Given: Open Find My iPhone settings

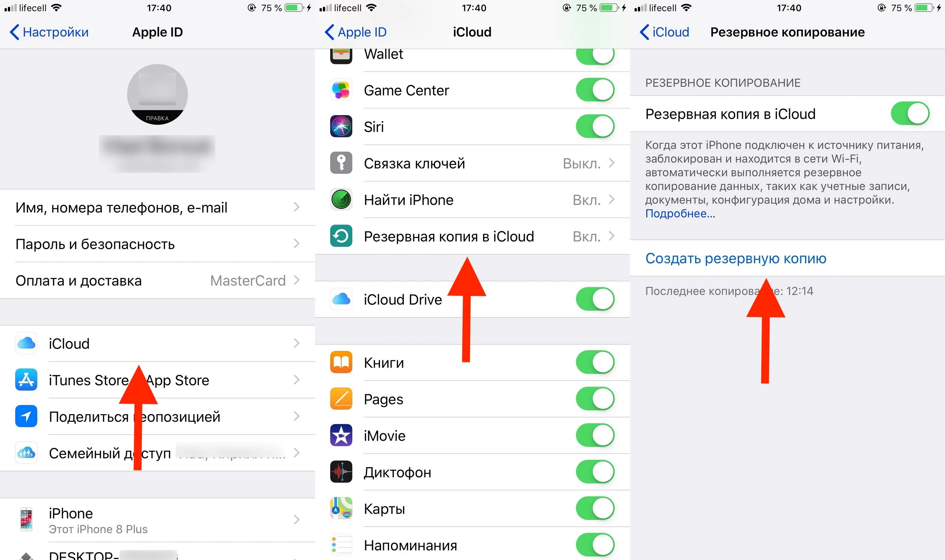Looking at the screenshot, I should pos(472,199).
